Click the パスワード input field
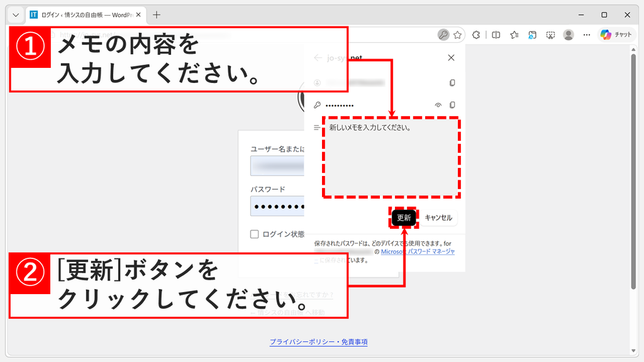Viewport: 644px width, 362px height. click(277, 206)
